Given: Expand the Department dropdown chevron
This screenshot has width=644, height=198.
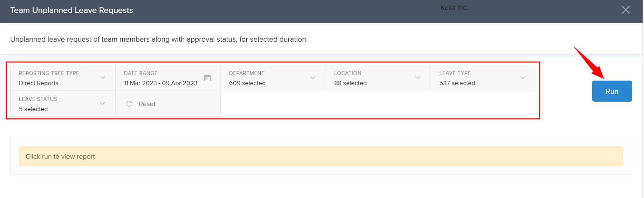Looking at the screenshot, I should 313,78.
